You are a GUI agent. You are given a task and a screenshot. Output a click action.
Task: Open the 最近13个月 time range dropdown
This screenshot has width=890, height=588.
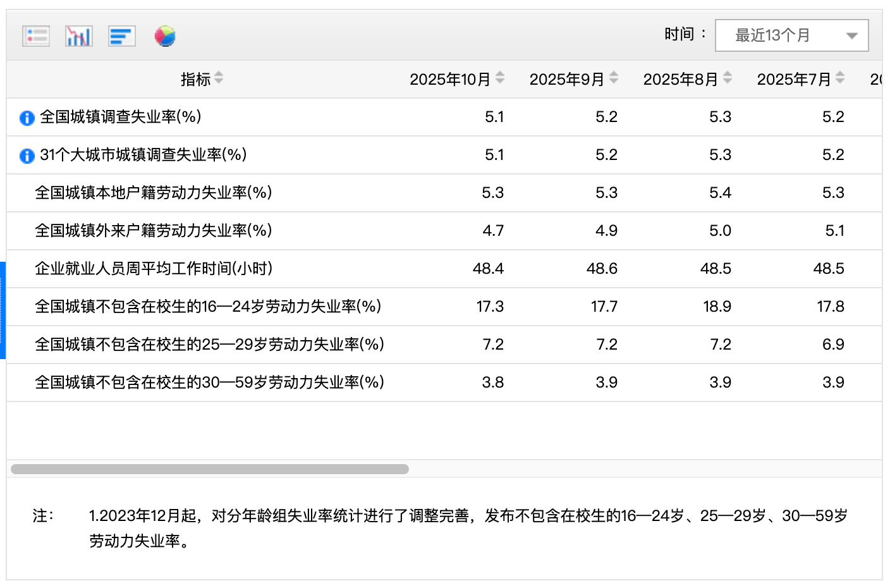click(x=772, y=35)
